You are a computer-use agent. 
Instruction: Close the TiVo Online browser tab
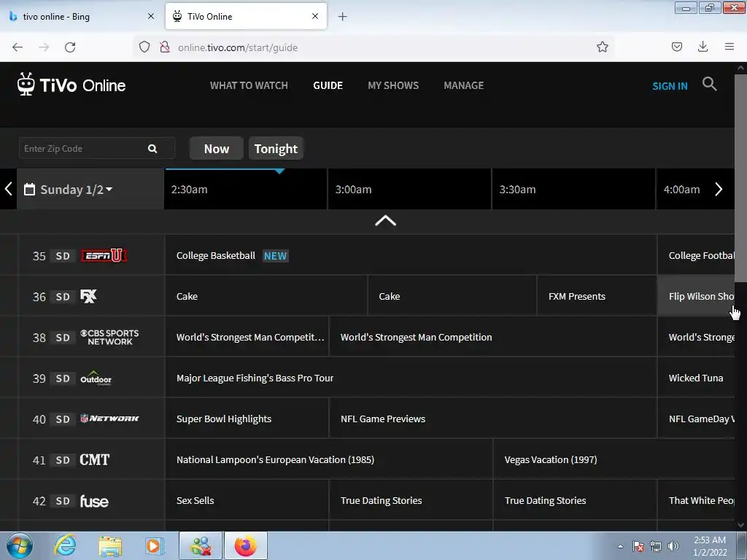click(315, 16)
